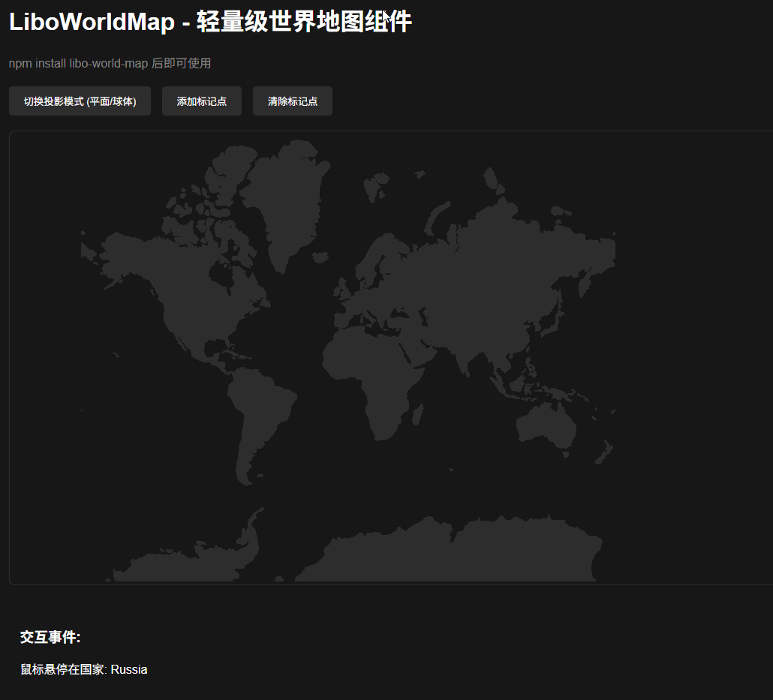Click the 添加标记点 button
This screenshot has width=773, height=700.
tap(202, 101)
